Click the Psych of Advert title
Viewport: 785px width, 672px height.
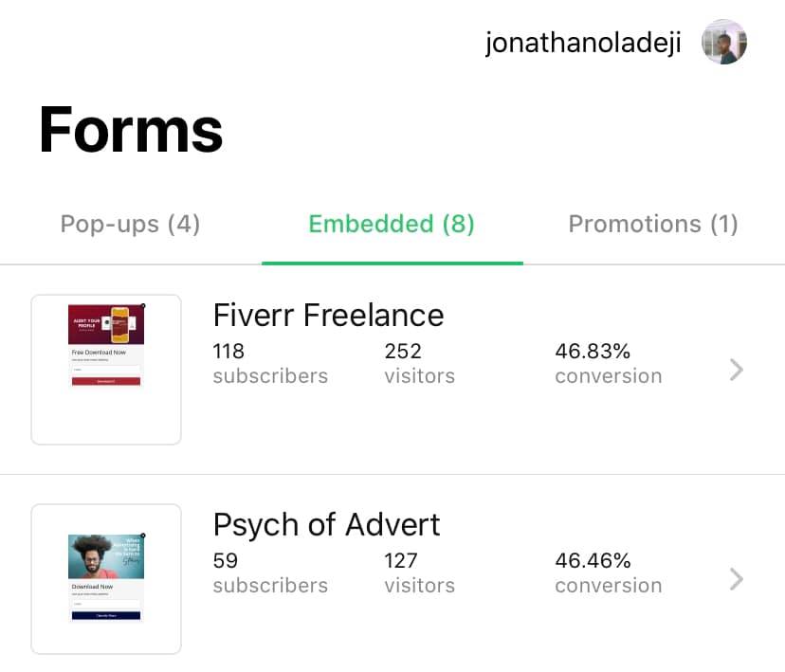(x=326, y=524)
